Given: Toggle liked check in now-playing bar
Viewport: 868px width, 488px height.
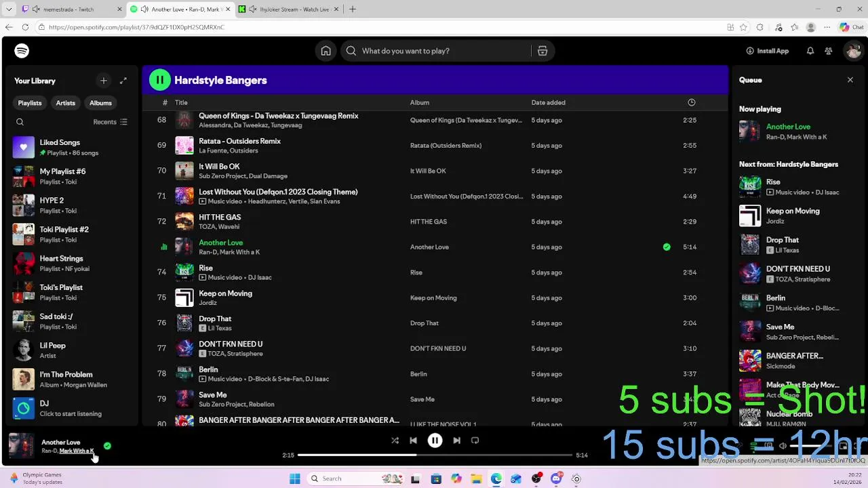Looking at the screenshot, I should pos(107,446).
